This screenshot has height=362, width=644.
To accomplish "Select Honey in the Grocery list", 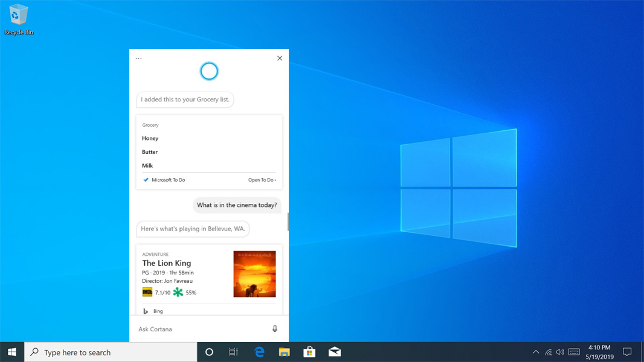I will point(150,138).
